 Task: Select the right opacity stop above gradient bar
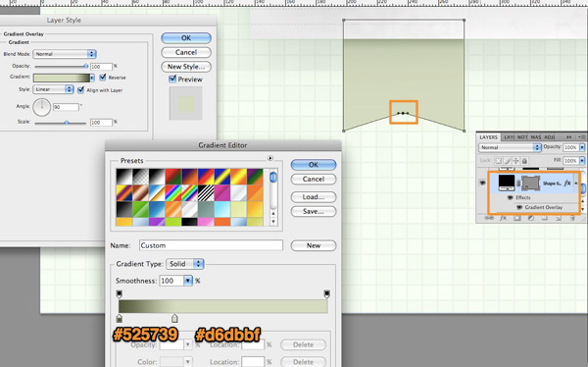point(327,293)
